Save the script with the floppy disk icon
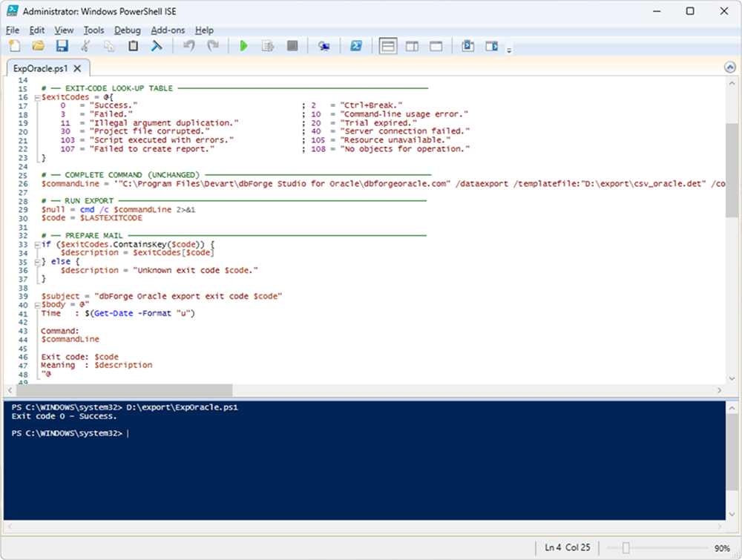The height and width of the screenshot is (560, 742). [62, 47]
